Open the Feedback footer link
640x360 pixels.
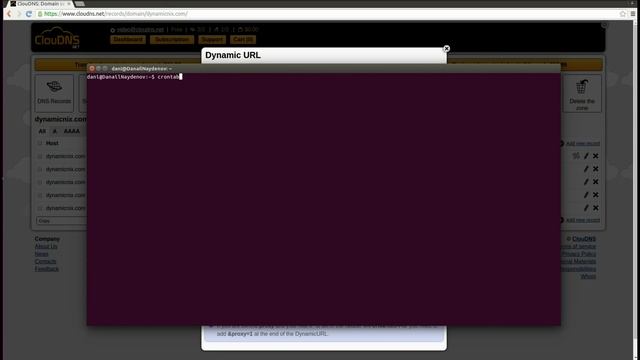click(x=47, y=269)
